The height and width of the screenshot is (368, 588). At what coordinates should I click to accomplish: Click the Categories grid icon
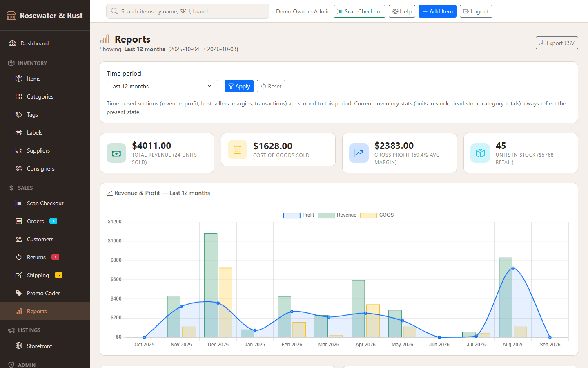click(19, 96)
